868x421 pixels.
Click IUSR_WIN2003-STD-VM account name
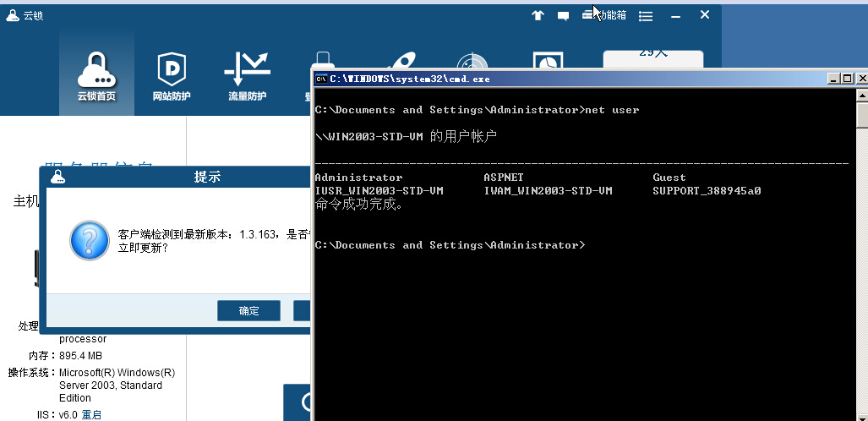click(x=379, y=190)
